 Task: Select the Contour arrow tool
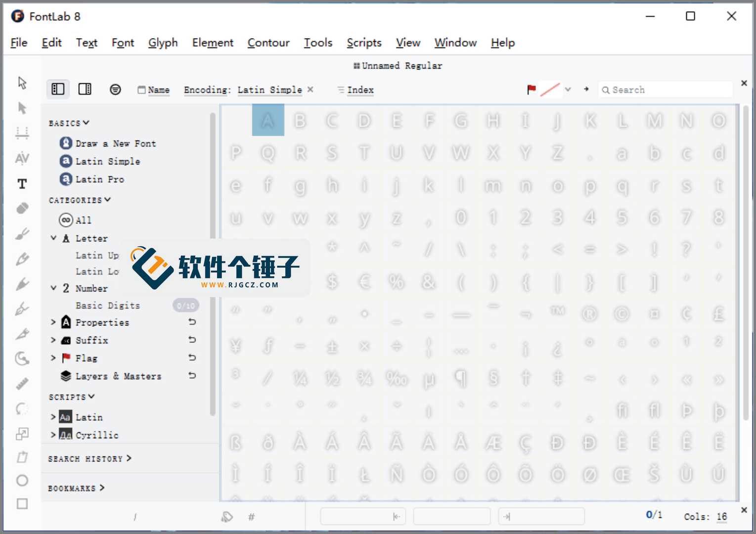[22, 83]
